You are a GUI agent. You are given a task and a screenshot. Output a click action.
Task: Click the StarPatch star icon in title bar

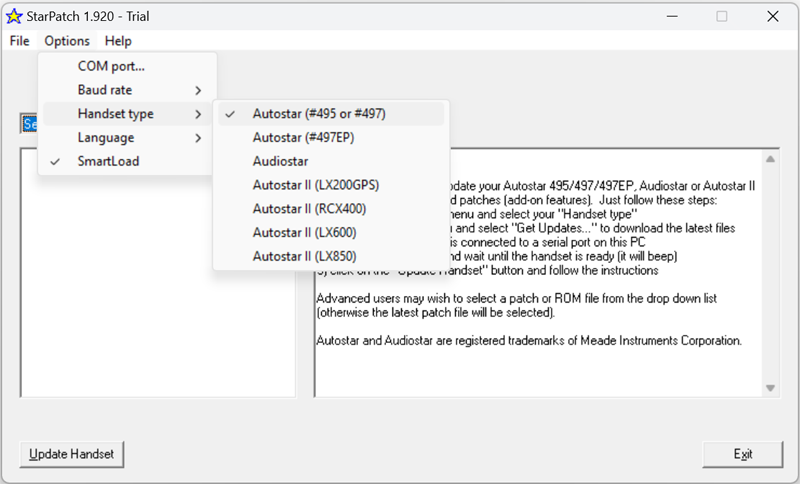15,16
